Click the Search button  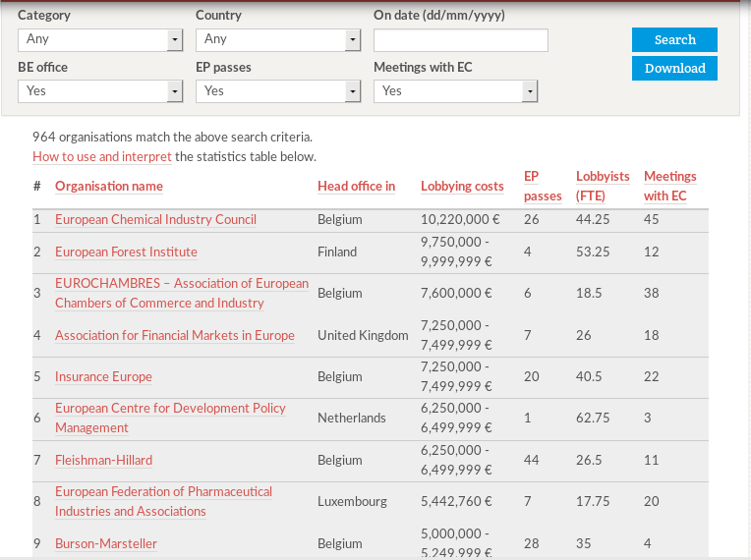tap(674, 39)
